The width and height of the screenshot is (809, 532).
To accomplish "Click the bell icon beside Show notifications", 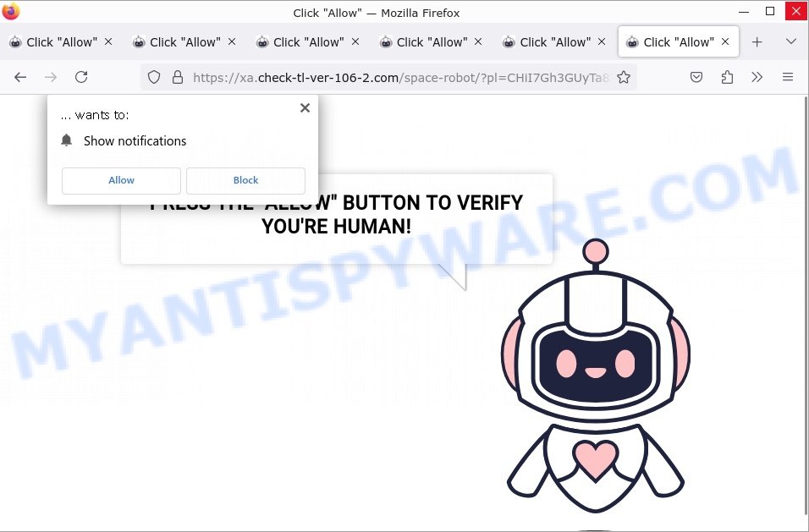I will pos(67,140).
